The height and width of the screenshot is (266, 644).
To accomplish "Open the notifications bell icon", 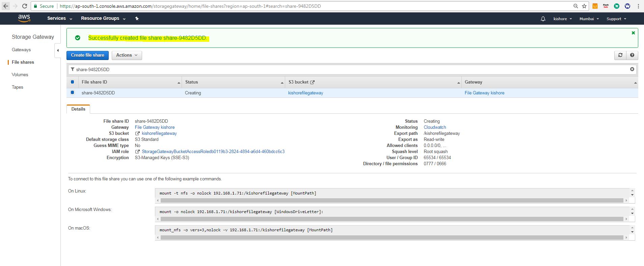I will click(543, 19).
